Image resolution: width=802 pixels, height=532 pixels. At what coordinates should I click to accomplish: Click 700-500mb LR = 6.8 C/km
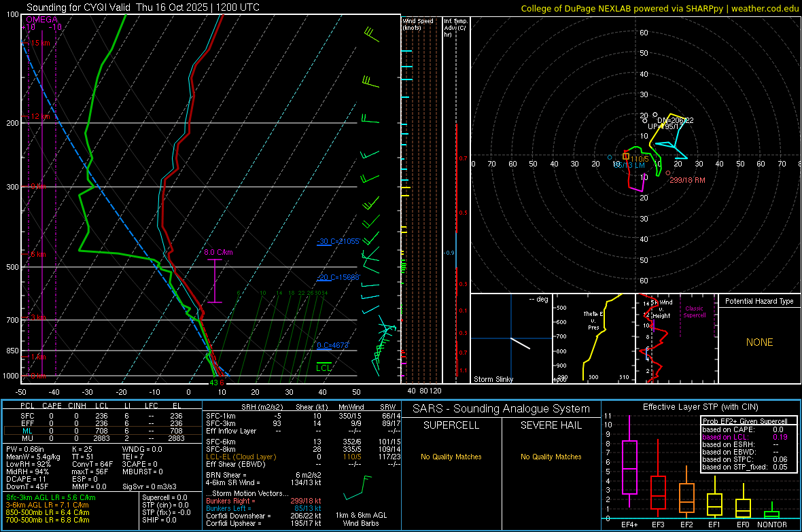click(48, 520)
